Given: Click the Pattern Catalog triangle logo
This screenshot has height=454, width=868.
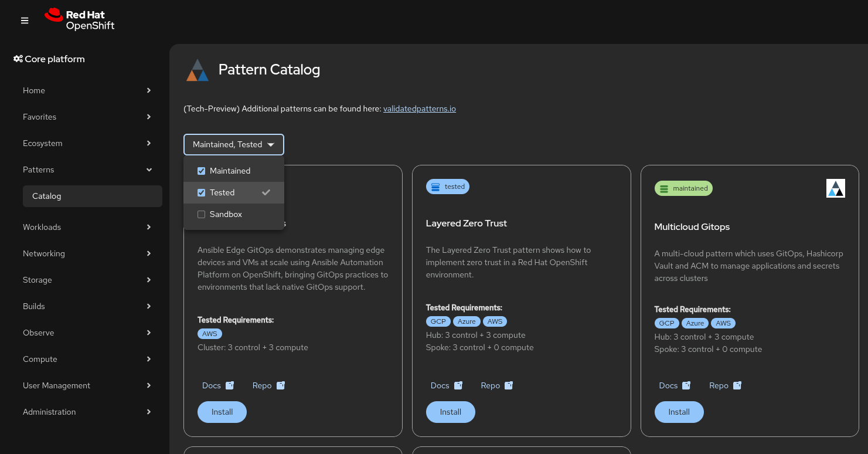Looking at the screenshot, I should (198, 70).
